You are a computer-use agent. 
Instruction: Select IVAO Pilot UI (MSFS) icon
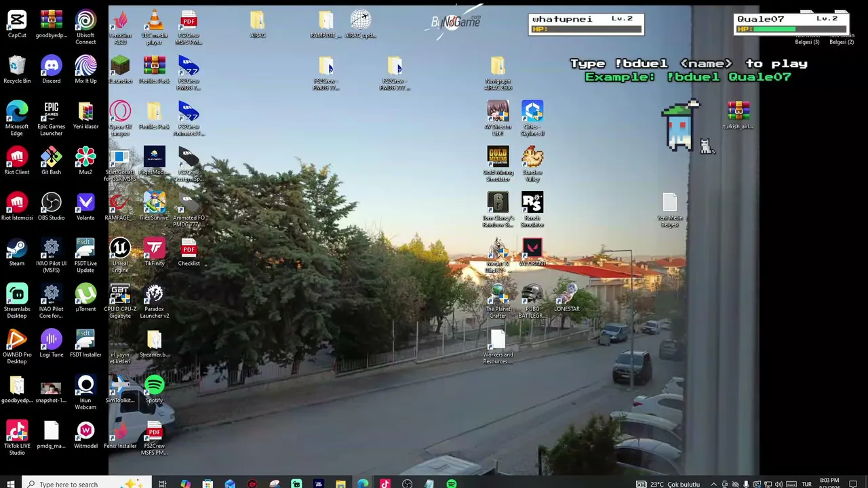tap(51, 256)
